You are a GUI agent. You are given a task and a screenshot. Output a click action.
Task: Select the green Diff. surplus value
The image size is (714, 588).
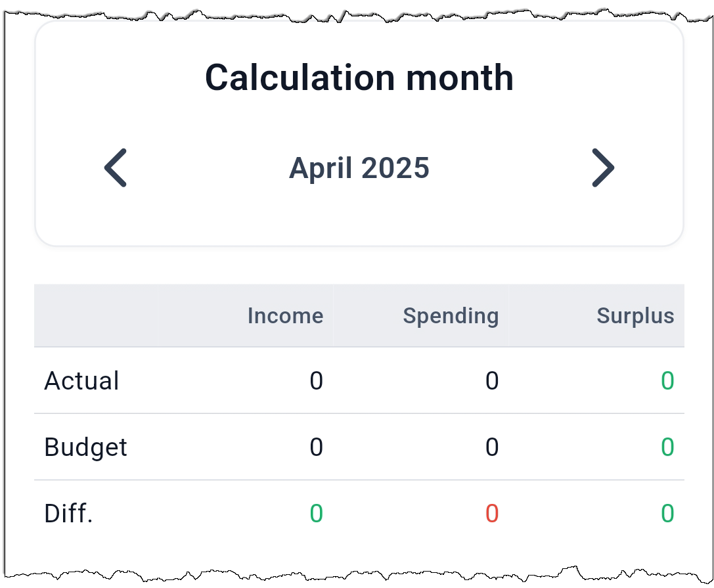click(x=667, y=513)
